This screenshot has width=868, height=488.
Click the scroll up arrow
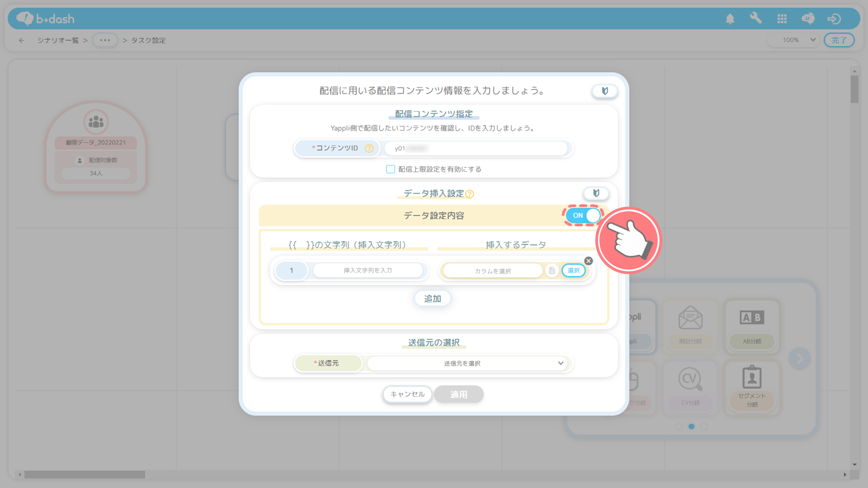click(x=854, y=71)
